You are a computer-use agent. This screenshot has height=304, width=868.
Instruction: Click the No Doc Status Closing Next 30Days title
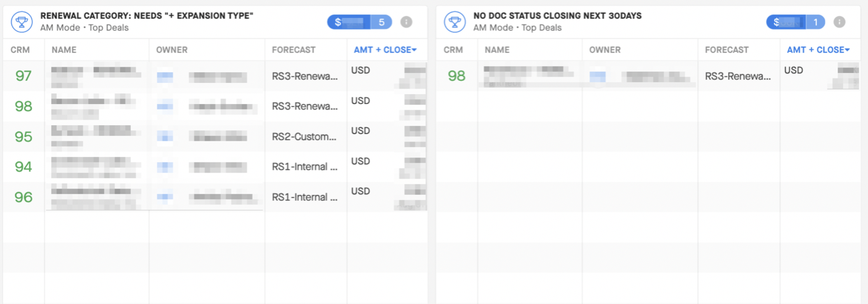pos(557,16)
